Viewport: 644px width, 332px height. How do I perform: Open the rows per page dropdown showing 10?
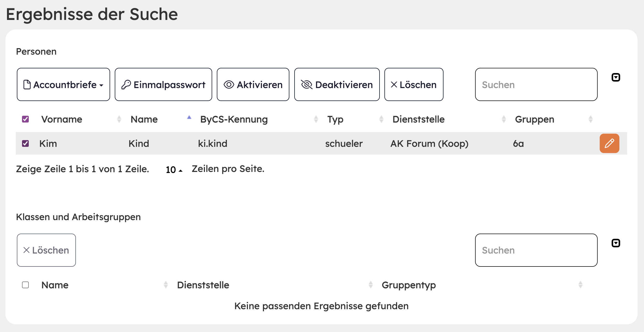click(x=174, y=170)
